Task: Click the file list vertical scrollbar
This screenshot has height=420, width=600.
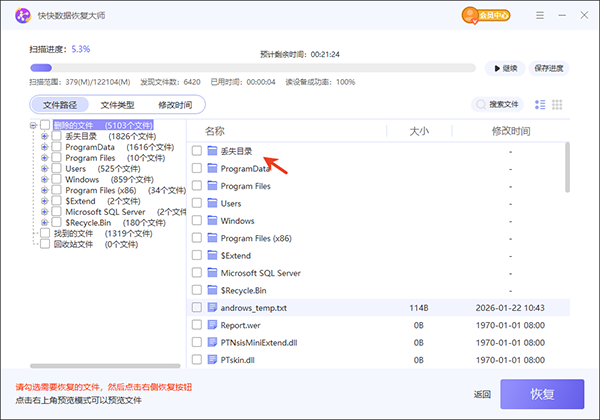Action: (567, 167)
